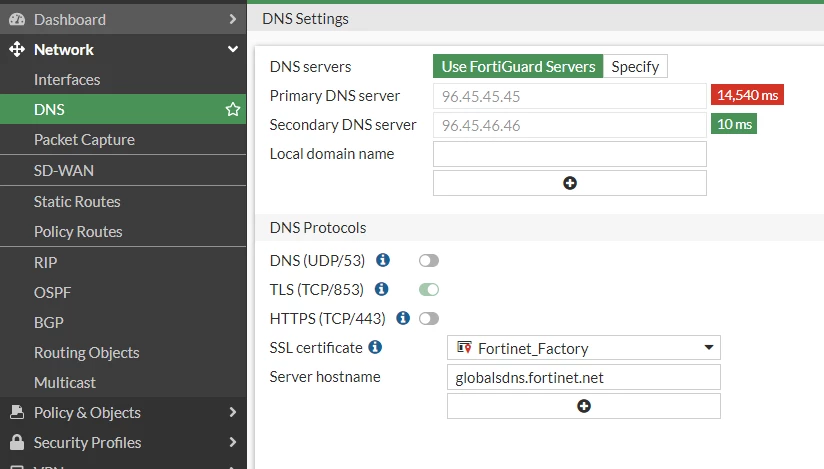Add another local domain name entry
Image resolution: width=824 pixels, height=469 pixels.
[x=570, y=183]
